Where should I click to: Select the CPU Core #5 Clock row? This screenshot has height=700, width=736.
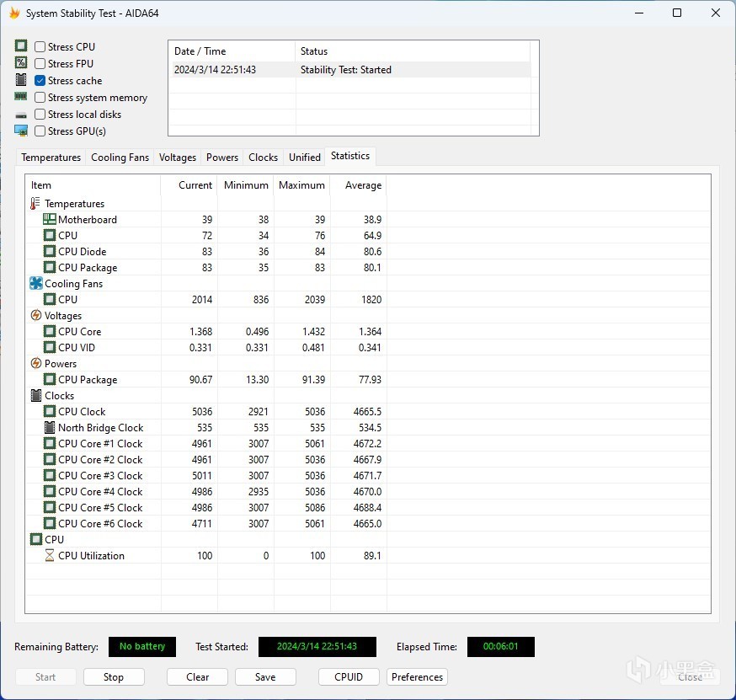(x=100, y=508)
